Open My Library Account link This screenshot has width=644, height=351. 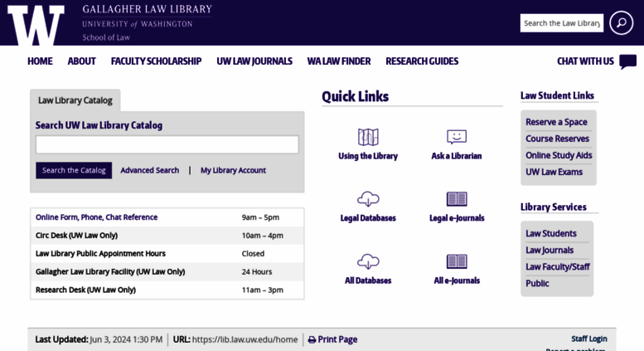click(233, 170)
